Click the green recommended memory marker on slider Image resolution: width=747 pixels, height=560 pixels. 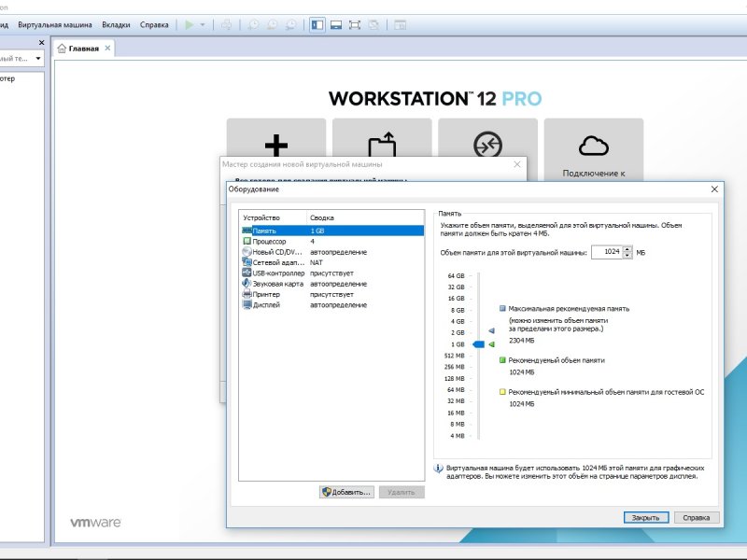(491, 344)
